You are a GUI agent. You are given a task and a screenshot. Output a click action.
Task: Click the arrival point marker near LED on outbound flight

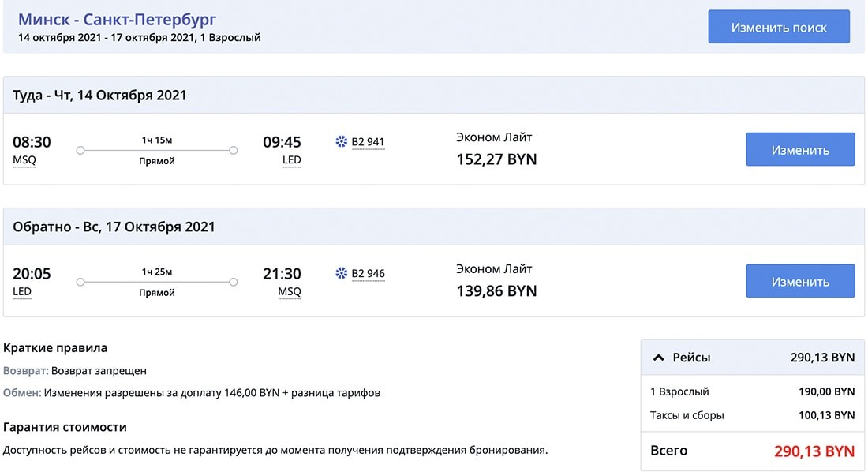[x=233, y=148]
